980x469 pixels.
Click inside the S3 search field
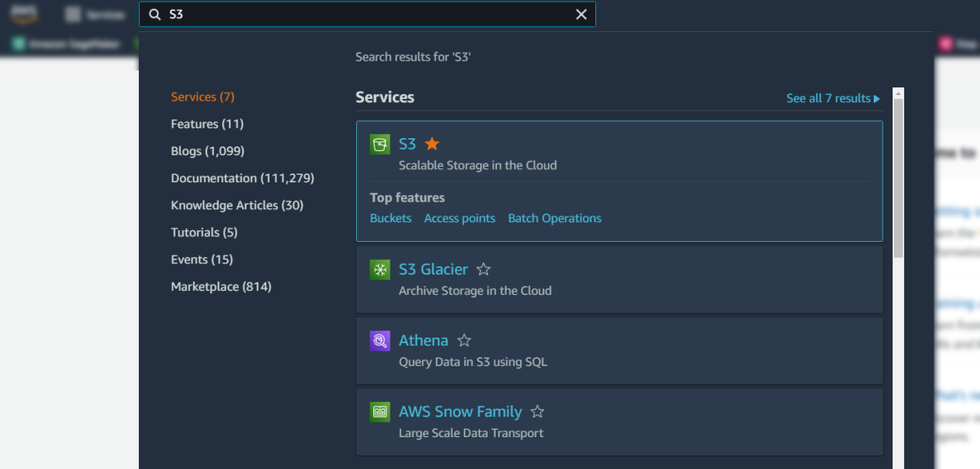tap(367, 14)
